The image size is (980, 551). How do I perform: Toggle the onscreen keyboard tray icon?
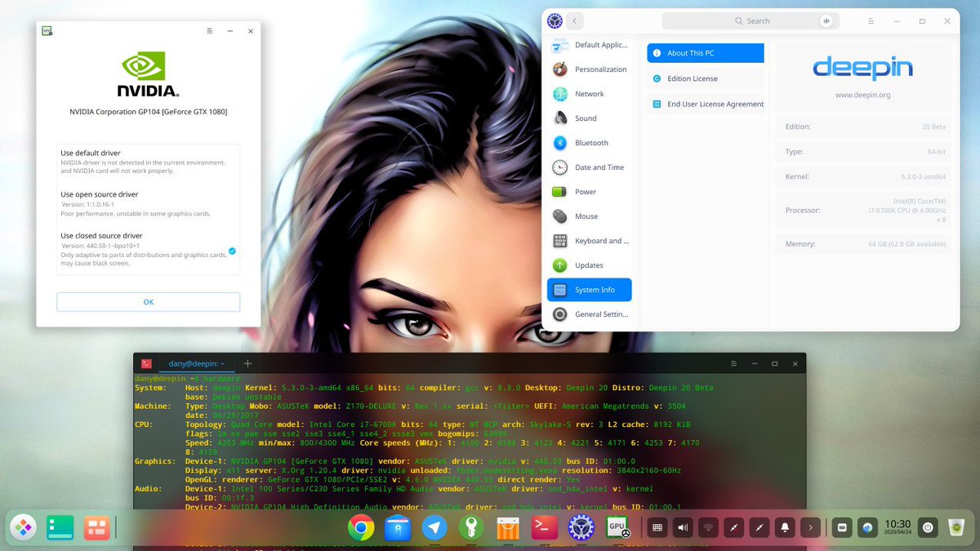[656, 528]
